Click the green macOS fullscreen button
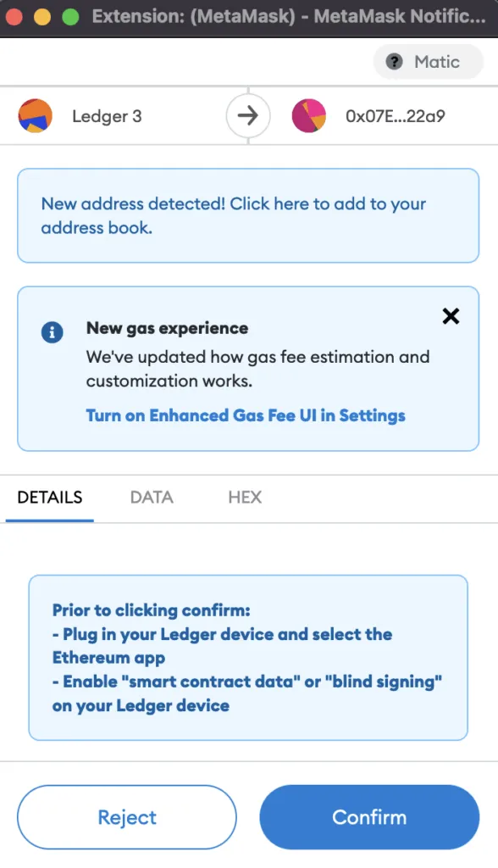 [x=70, y=17]
